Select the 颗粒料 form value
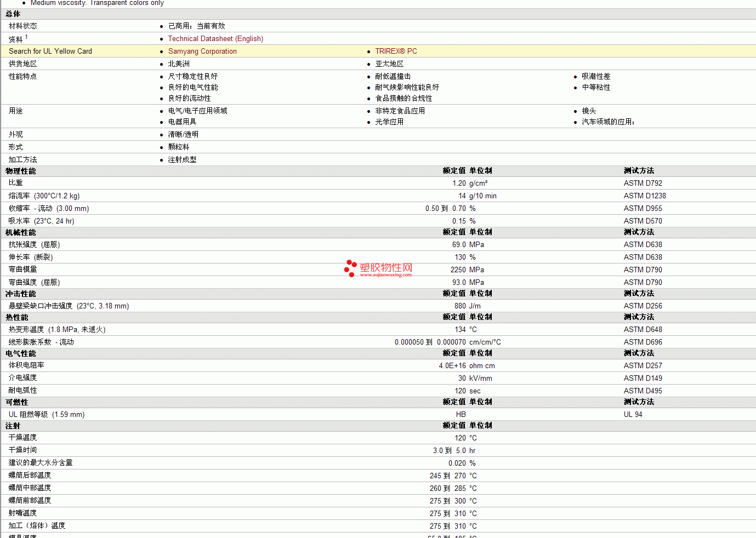The height and width of the screenshot is (538, 756). click(179, 147)
